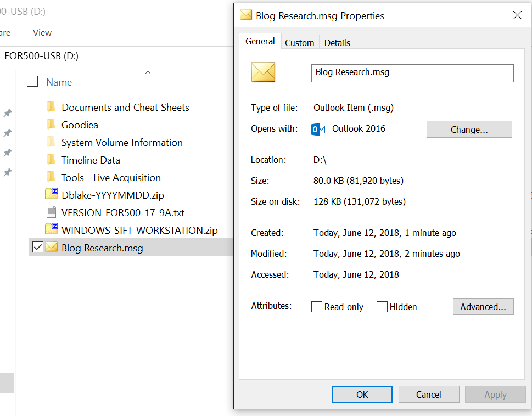
Task: Enable the Hidden attribute checkbox
Action: click(382, 307)
